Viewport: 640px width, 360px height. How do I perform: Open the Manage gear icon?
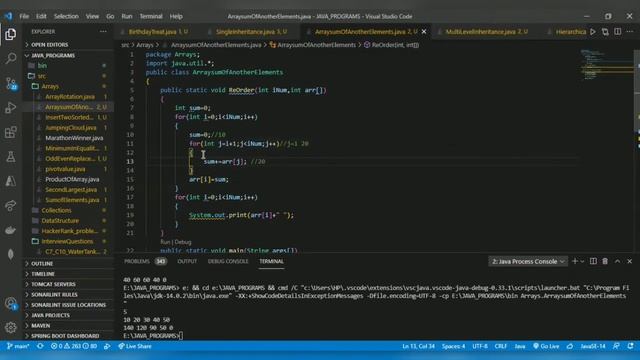pos(11,327)
